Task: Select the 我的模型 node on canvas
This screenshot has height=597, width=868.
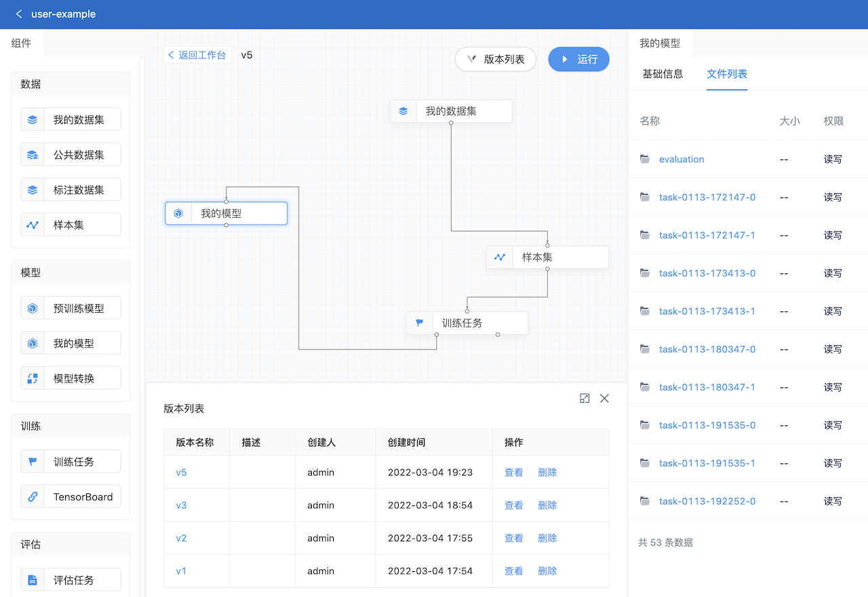Action: [226, 213]
